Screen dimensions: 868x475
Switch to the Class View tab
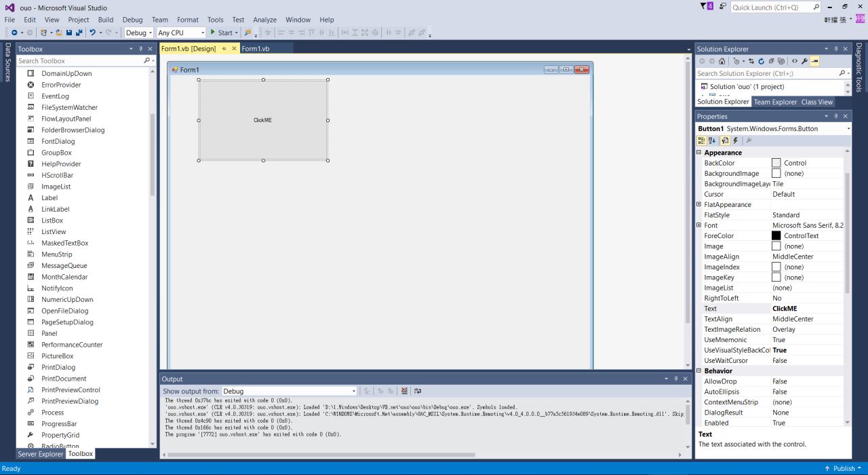coord(817,102)
